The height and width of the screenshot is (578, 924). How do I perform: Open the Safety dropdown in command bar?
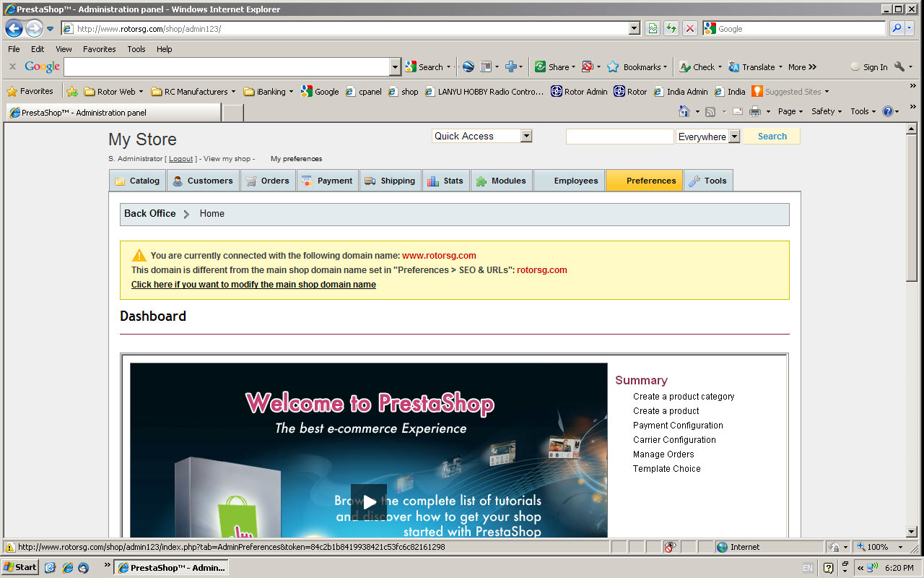pyautogui.click(x=826, y=111)
